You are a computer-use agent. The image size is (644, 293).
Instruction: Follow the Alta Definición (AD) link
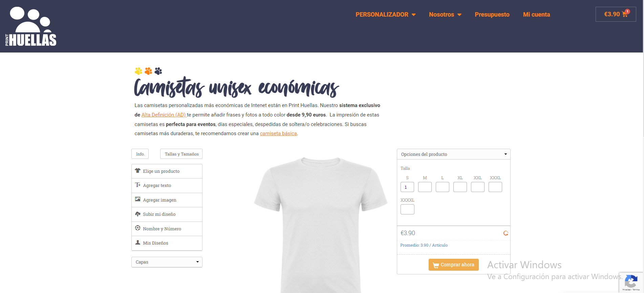click(x=164, y=115)
